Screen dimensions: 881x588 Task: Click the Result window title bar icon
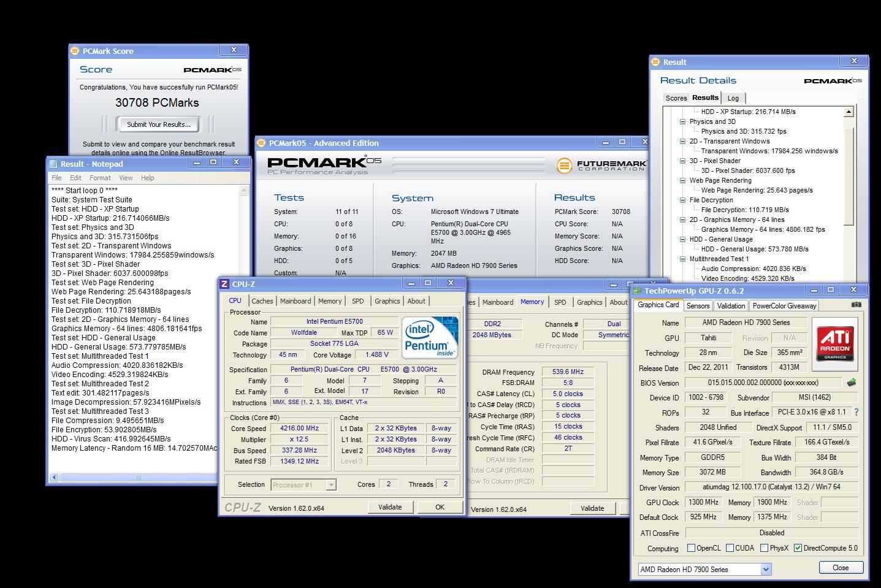(656, 62)
